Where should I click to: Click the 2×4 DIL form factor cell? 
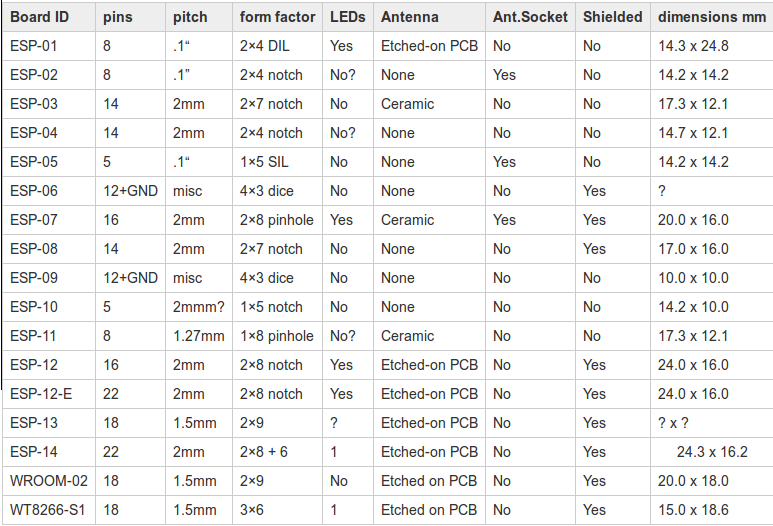coord(267,46)
